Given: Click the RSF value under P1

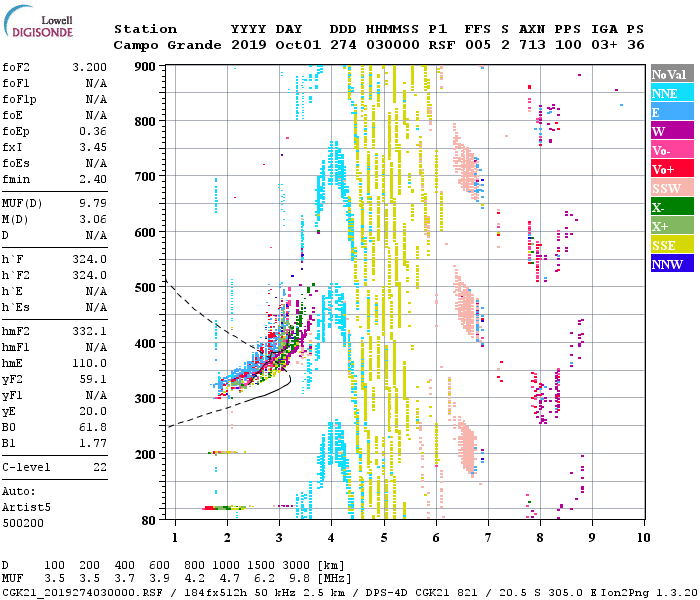Looking at the screenshot, I should point(442,45).
